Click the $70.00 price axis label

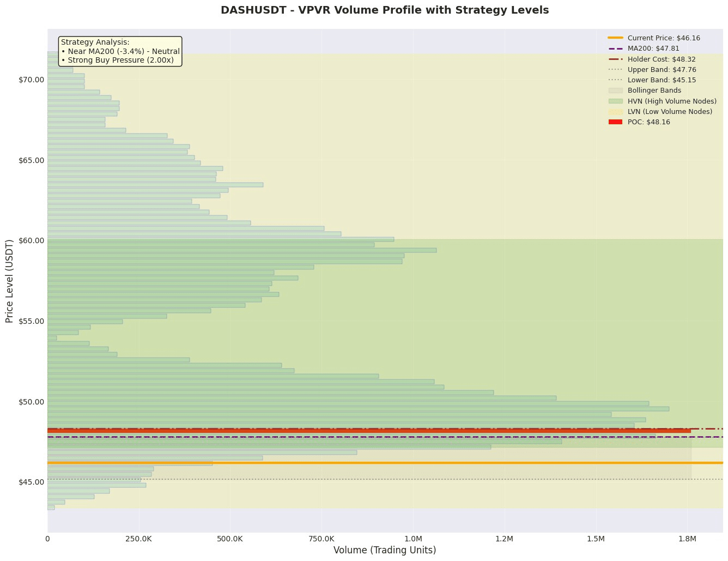(x=32, y=80)
